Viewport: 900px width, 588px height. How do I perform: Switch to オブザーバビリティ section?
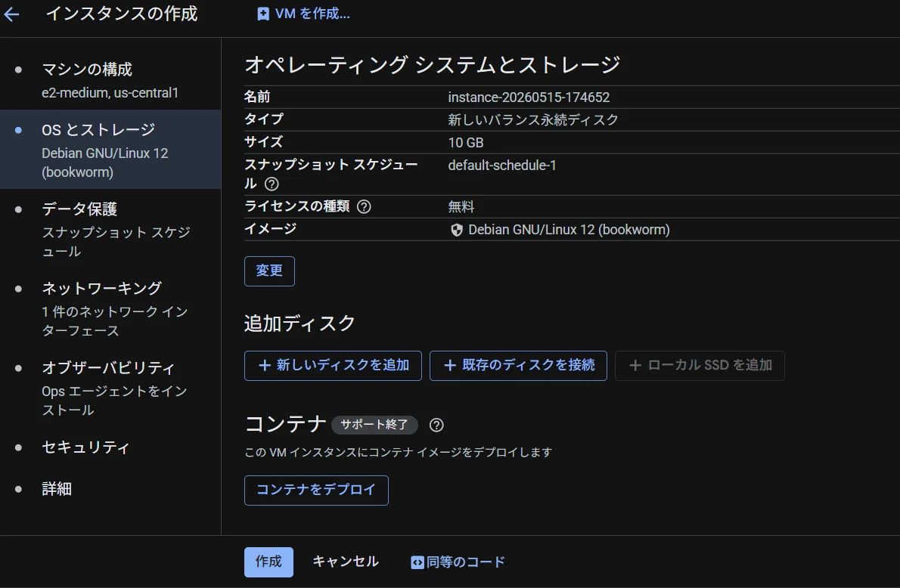tap(110, 388)
